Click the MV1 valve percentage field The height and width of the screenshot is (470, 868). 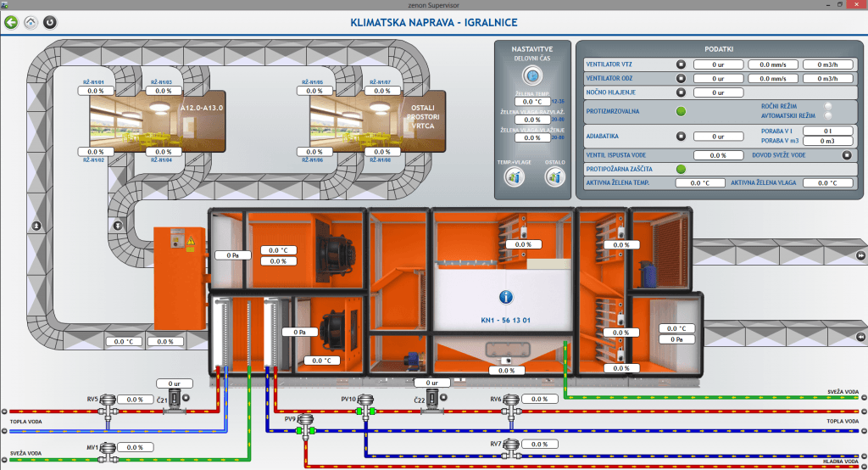pyautogui.click(x=134, y=447)
